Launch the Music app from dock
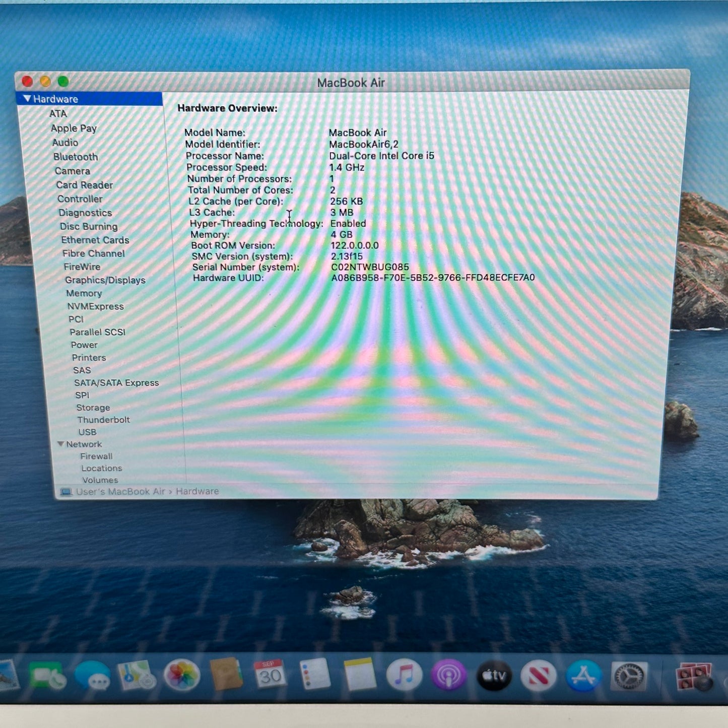The height and width of the screenshot is (728, 728). coord(404,675)
